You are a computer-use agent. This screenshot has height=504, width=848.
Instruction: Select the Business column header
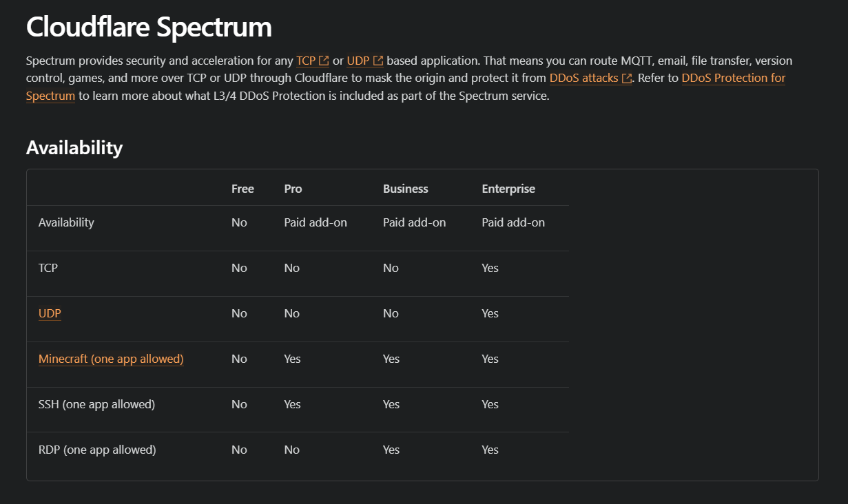405,189
